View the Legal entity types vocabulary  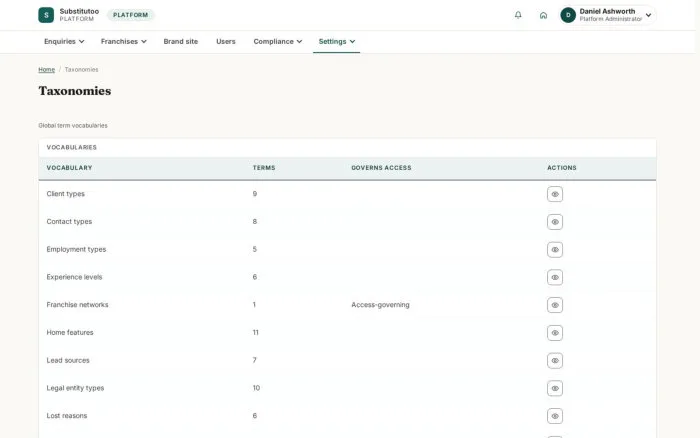tap(555, 388)
